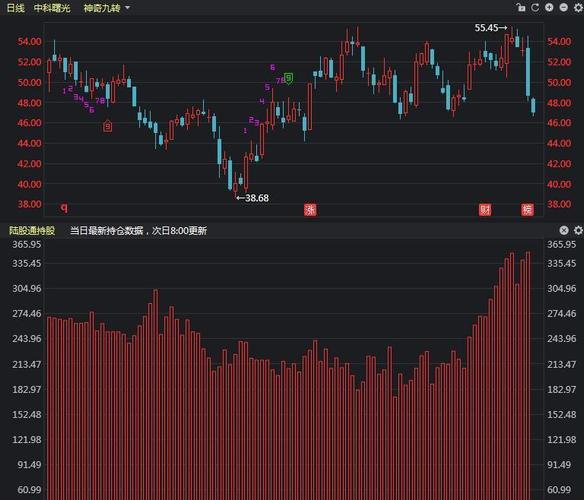Click the red 9 signal marker
The image size is (584, 500).
pos(108,126)
